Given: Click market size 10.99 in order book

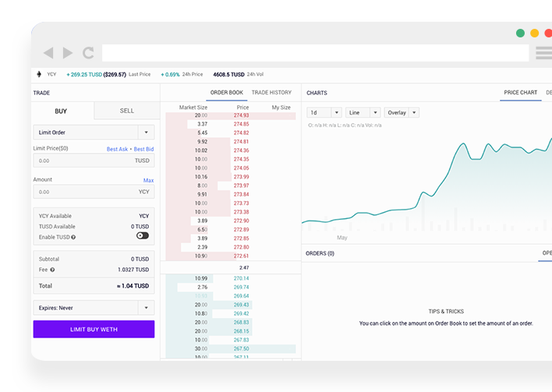Looking at the screenshot, I should coord(201,278).
